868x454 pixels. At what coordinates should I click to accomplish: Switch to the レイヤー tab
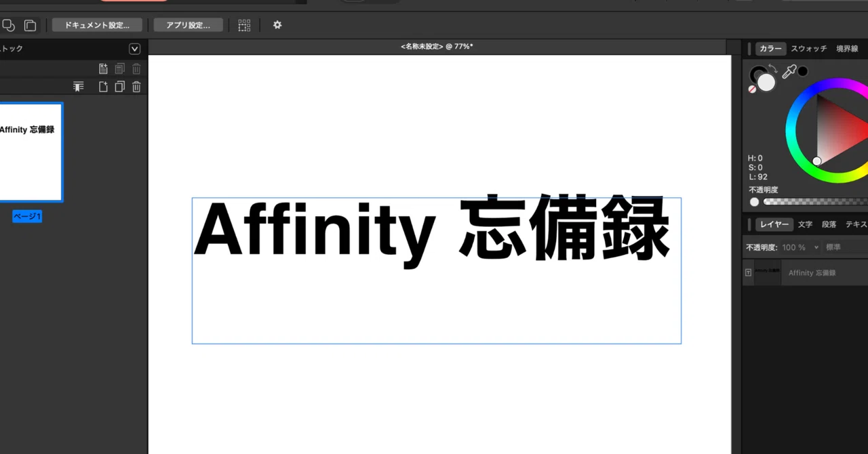pyautogui.click(x=774, y=224)
